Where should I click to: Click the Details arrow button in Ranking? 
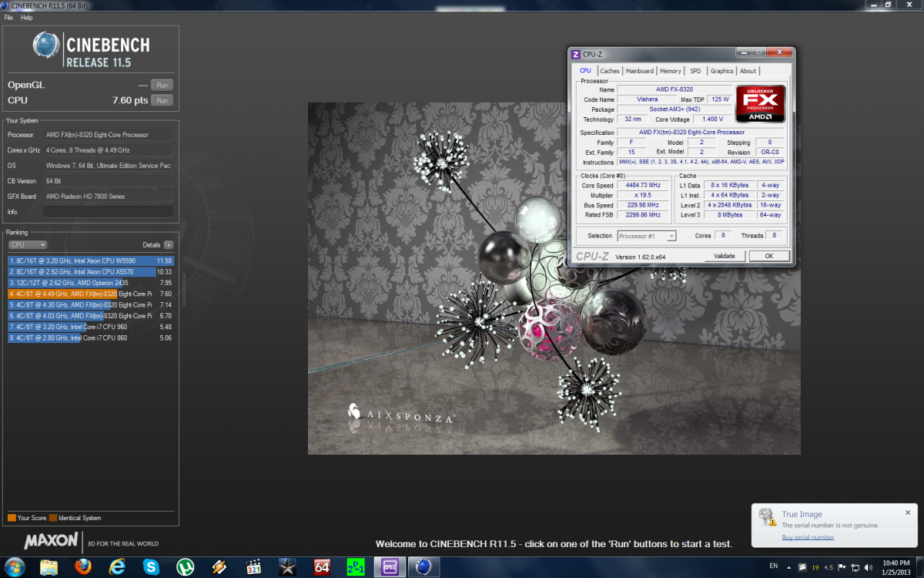pyautogui.click(x=168, y=244)
